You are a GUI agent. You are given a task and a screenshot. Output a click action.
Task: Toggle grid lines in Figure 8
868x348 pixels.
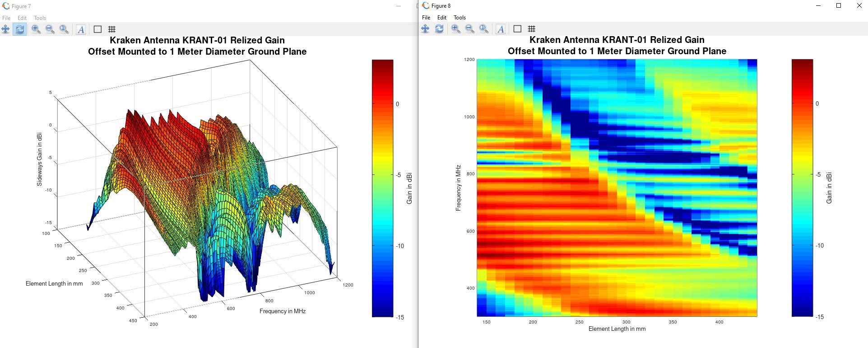pyautogui.click(x=532, y=29)
